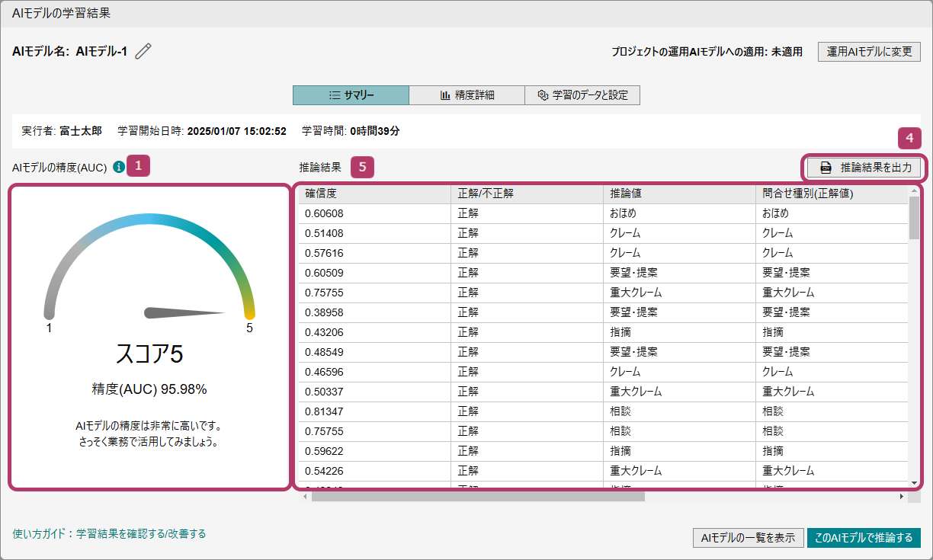The height and width of the screenshot is (560, 933).
Task: Click the executor name 富士太郎
Action: [x=80, y=131]
